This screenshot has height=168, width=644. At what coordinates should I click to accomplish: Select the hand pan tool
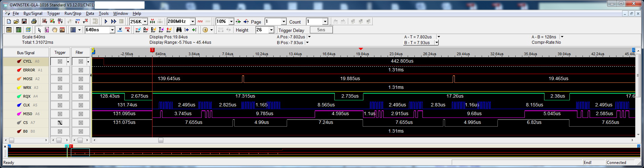54,30
